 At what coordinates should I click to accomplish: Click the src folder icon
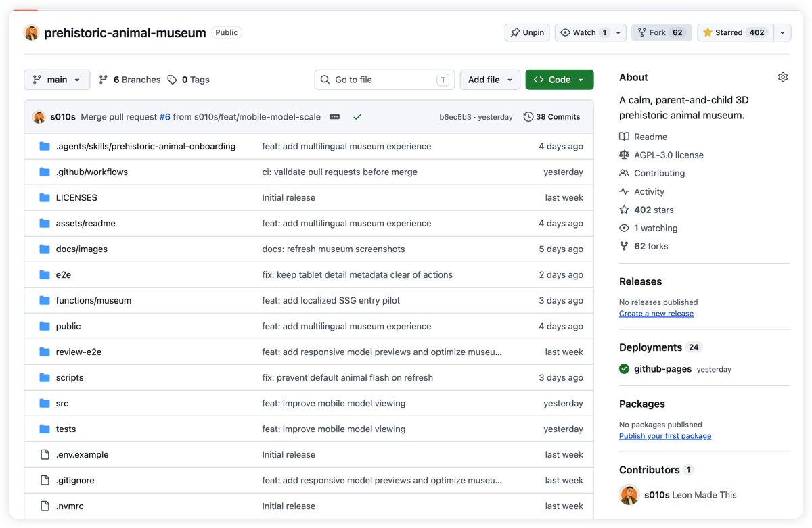click(x=45, y=403)
